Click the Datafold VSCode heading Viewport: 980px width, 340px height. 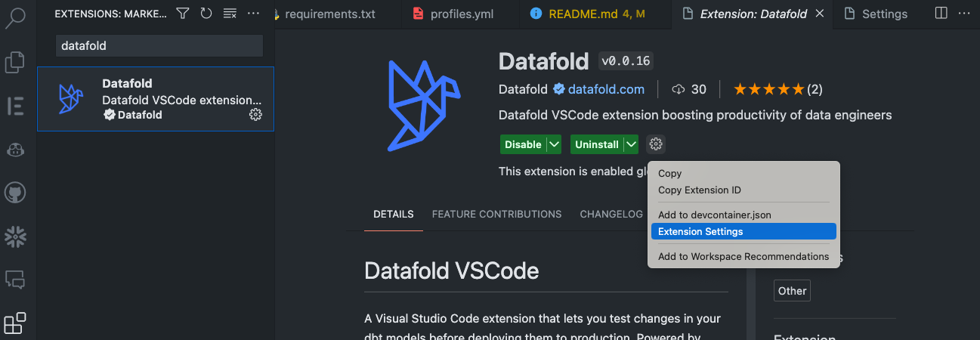coord(451,270)
